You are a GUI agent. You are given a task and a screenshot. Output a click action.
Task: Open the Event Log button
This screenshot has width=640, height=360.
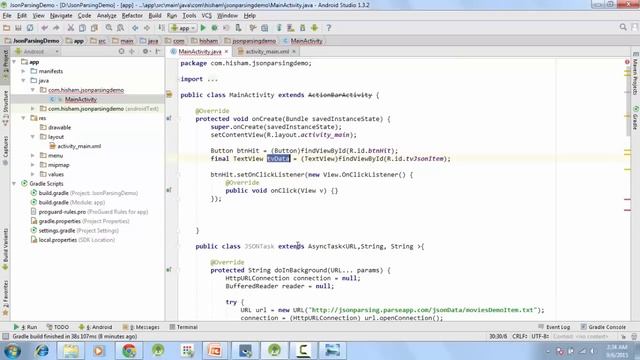point(554,327)
